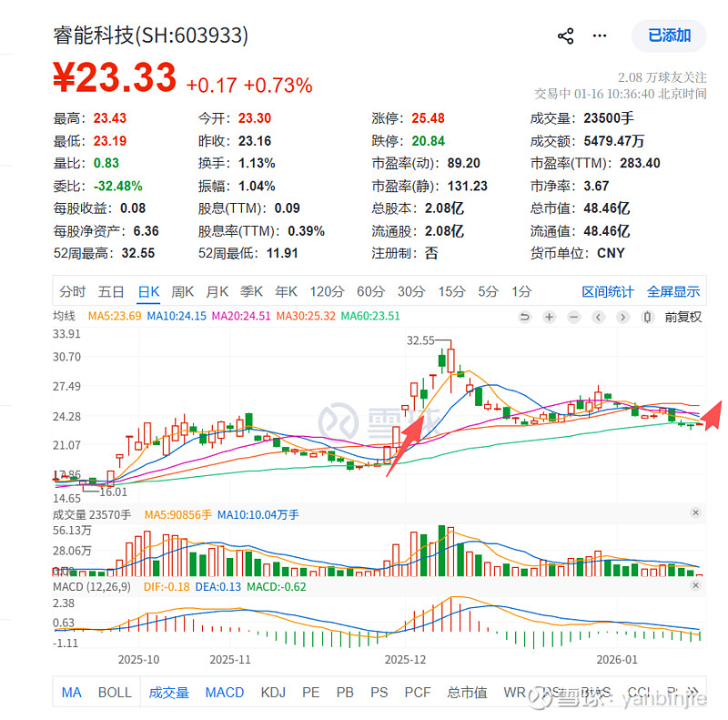The width and height of the screenshot is (728, 720).
Task: Click the current price ¥23.33
Action: point(115,77)
